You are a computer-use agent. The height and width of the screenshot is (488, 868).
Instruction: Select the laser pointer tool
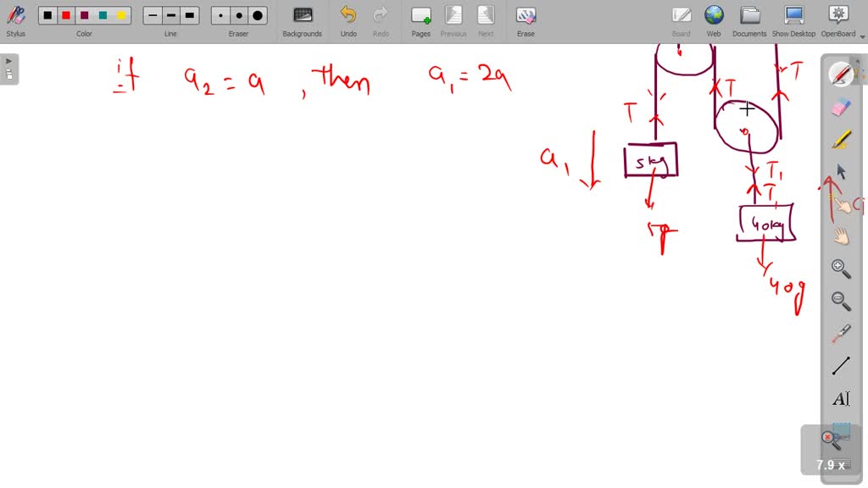click(839, 333)
